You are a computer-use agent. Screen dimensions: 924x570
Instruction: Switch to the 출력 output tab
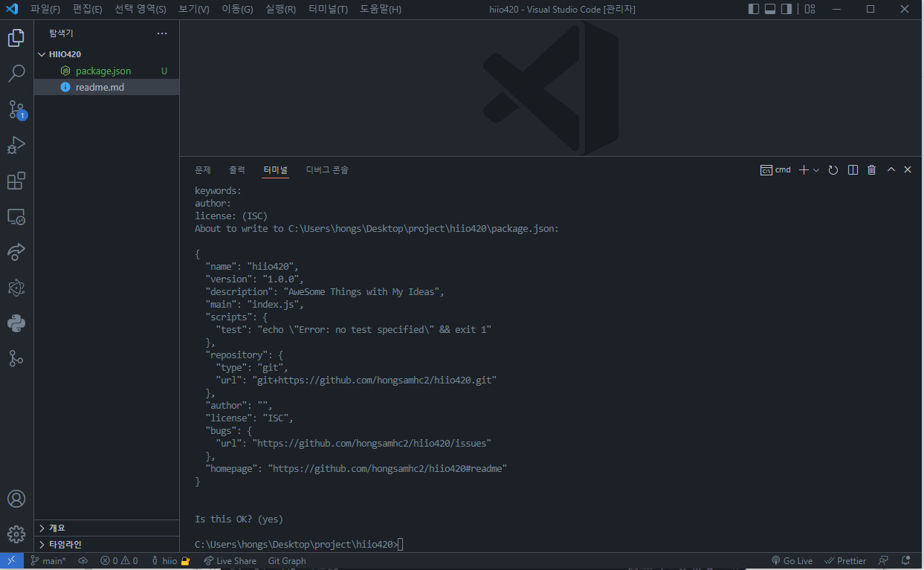pyautogui.click(x=237, y=169)
